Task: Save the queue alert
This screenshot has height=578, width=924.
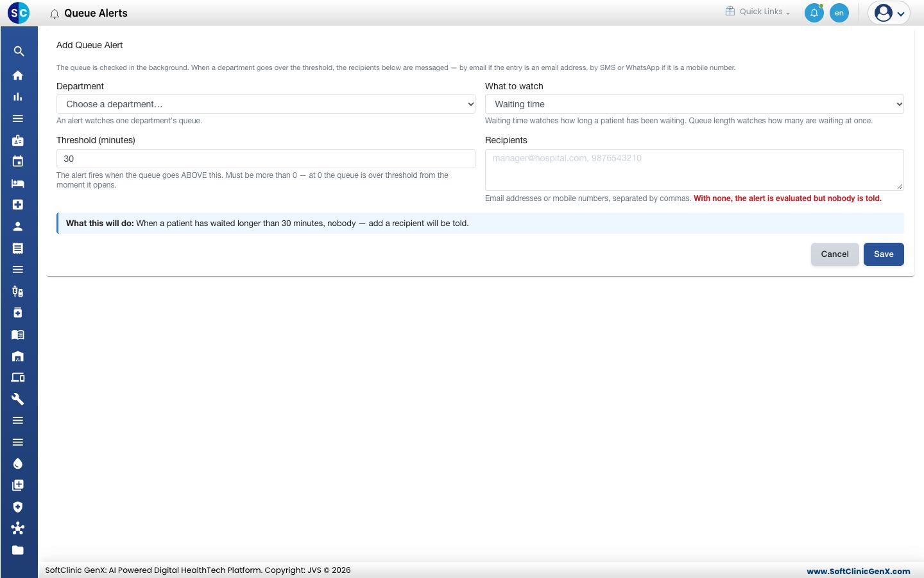Action: (884, 254)
